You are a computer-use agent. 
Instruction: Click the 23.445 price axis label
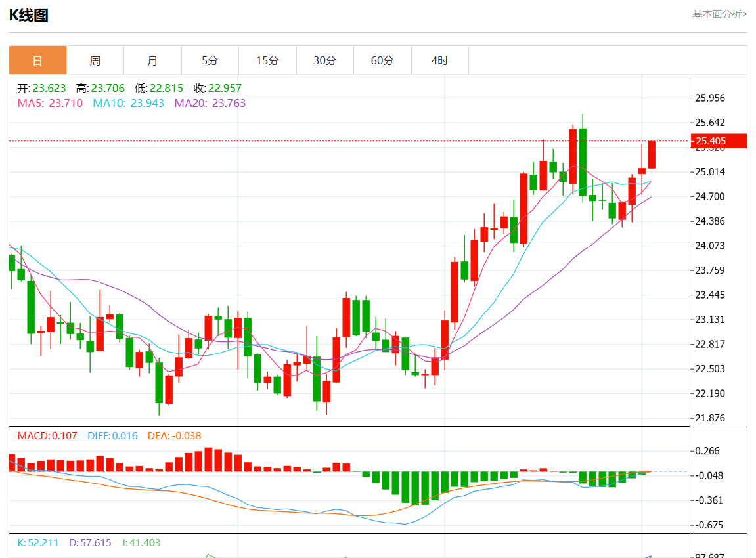click(710, 295)
